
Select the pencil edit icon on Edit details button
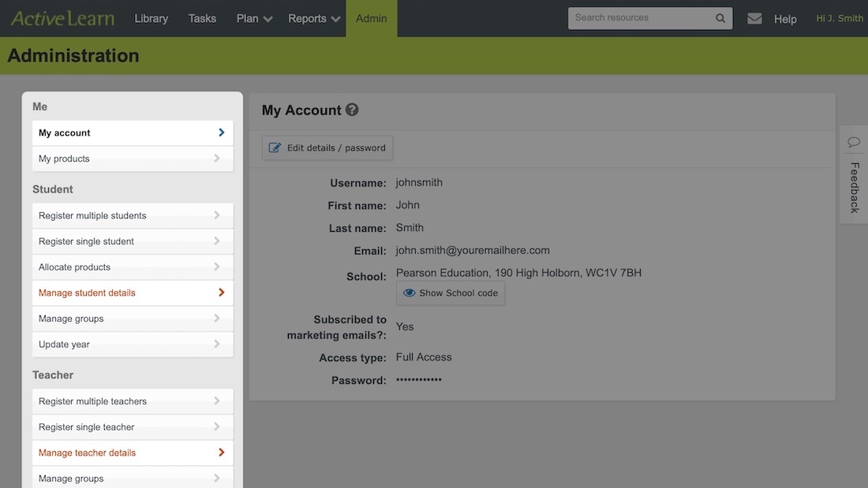coord(274,147)
